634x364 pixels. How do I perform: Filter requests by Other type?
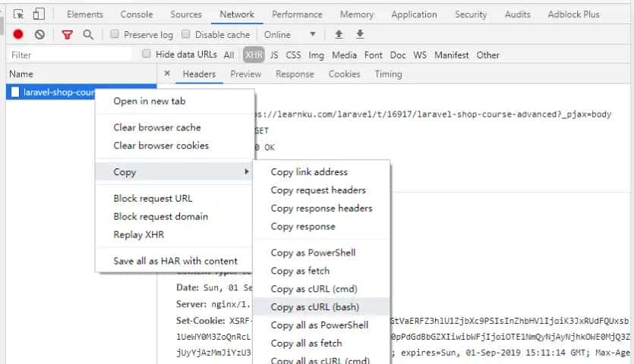tap(488, 55)
